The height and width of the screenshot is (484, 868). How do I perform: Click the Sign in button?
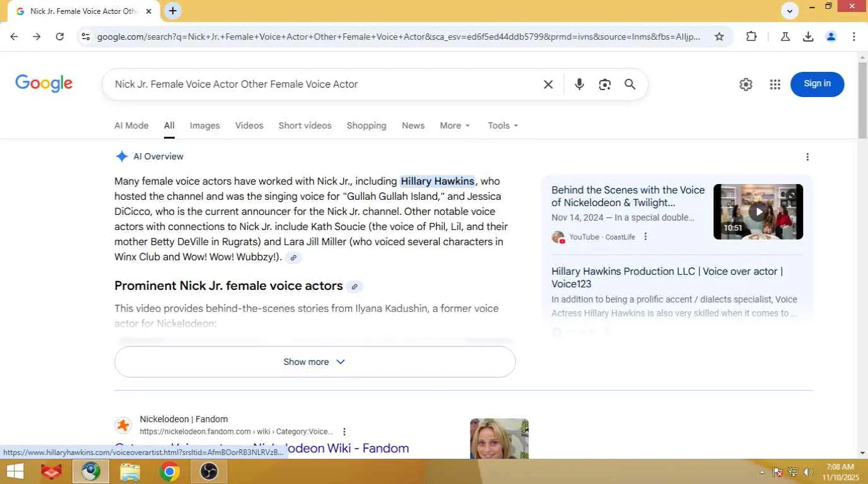(x=817, y=84)
